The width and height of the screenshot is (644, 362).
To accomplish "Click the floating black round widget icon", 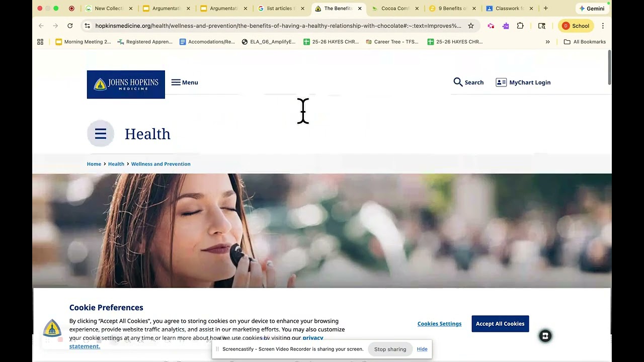I will (545, 336).
